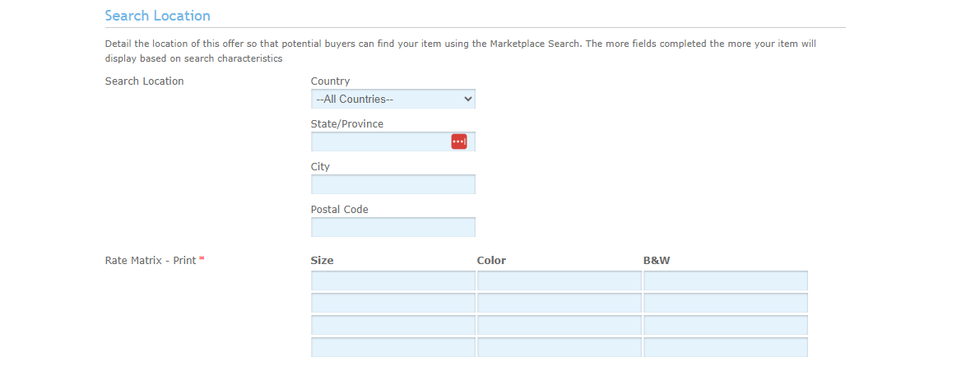This screenshot has width=980, height=385.
Task: Click the B&W column header
Action: pos(657,261)
